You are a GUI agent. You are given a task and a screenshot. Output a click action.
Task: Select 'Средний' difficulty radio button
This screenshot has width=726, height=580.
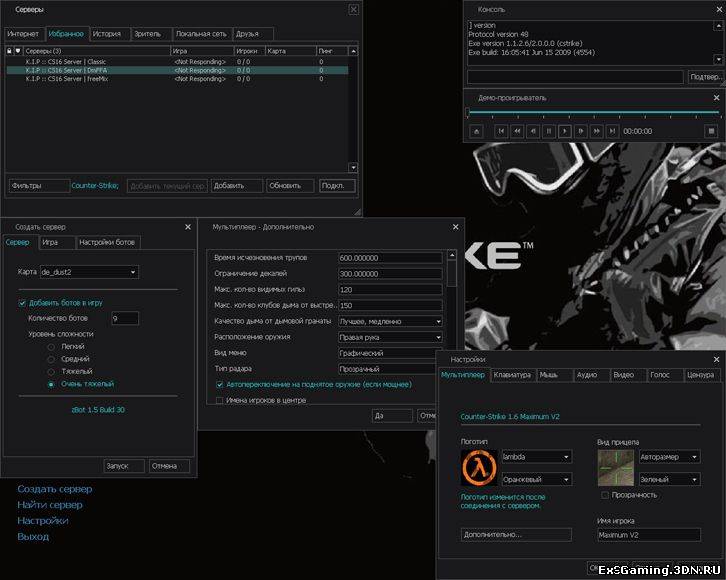51,359
